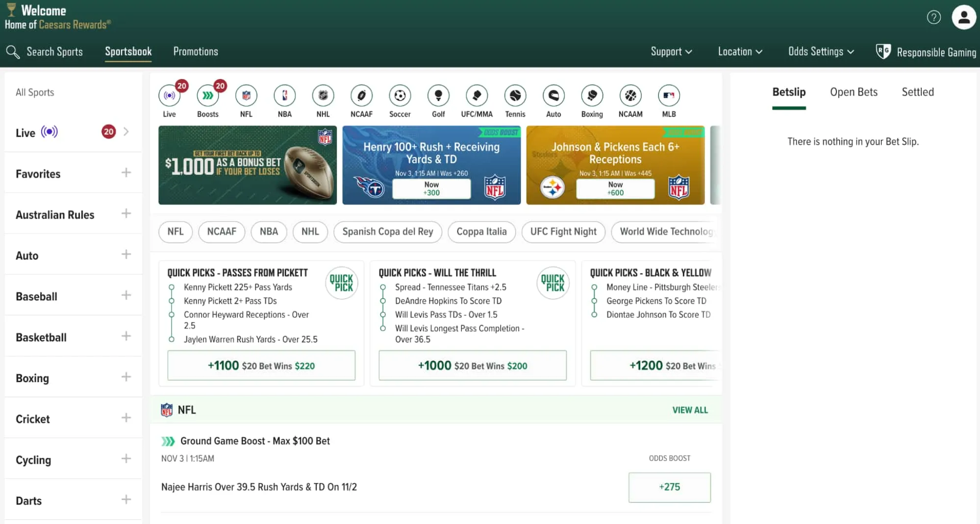Select the NBA sport icon
The image size is (980, 524).
pyautogui.click(x=285, y=96)
